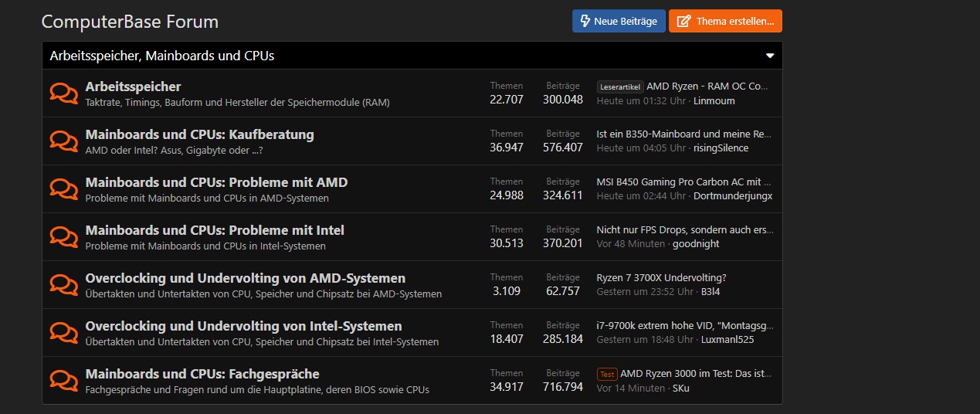
Task: Click the Beiträge count 324.611
Action: 563,195
